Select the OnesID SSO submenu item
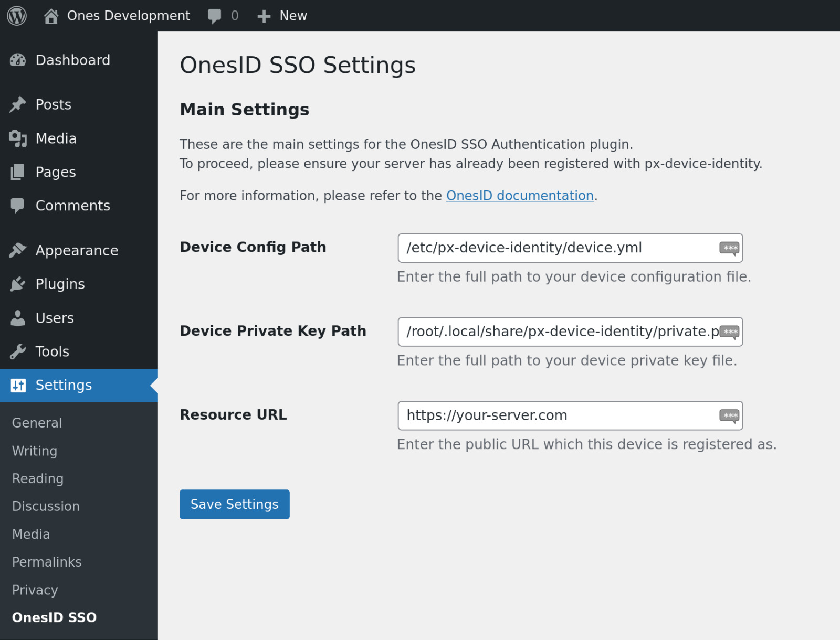This screenshot has width=840, height=640. click(x=54, y=617)
